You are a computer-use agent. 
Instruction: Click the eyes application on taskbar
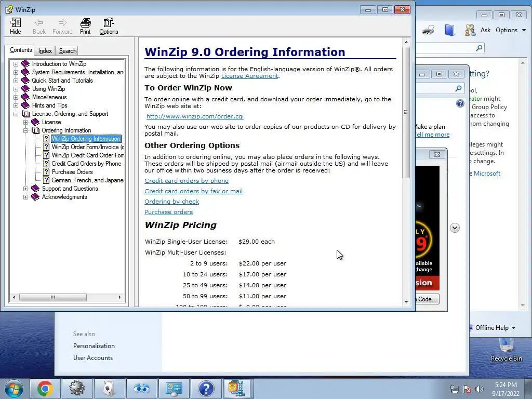141,389
